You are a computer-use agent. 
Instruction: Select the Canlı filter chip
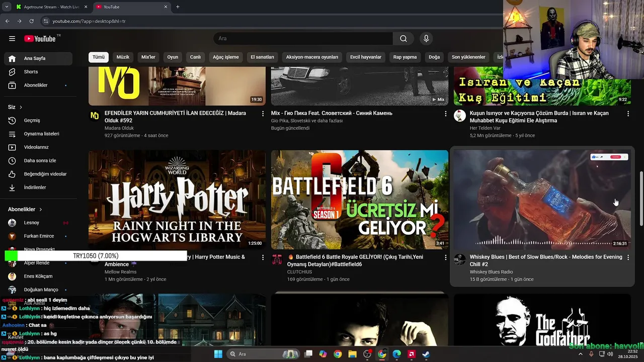coord(195,57)
